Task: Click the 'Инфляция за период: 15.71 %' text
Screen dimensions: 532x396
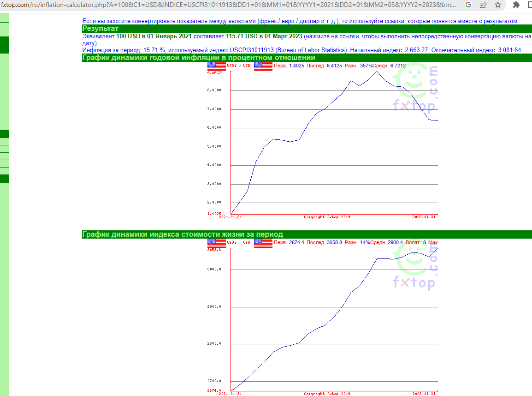Action: [x=124, y=50]
